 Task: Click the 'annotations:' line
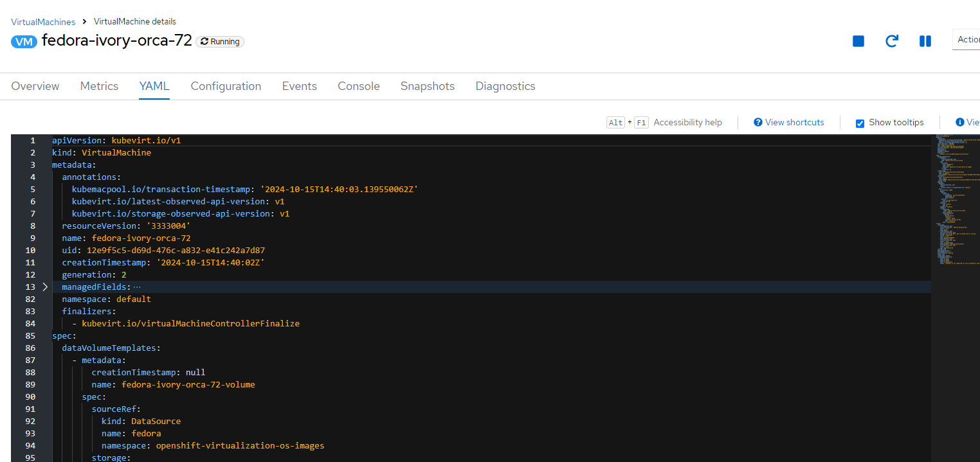[x=91, y=177]
